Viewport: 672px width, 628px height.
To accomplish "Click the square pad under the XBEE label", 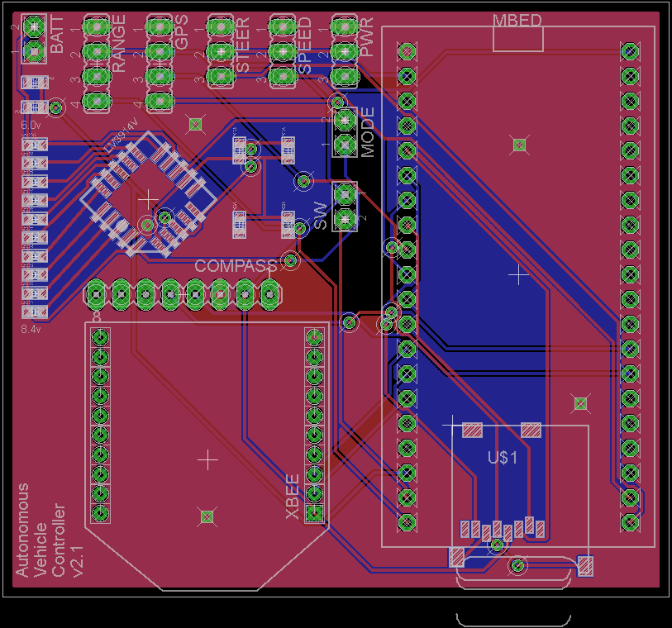I will (314, 513).
